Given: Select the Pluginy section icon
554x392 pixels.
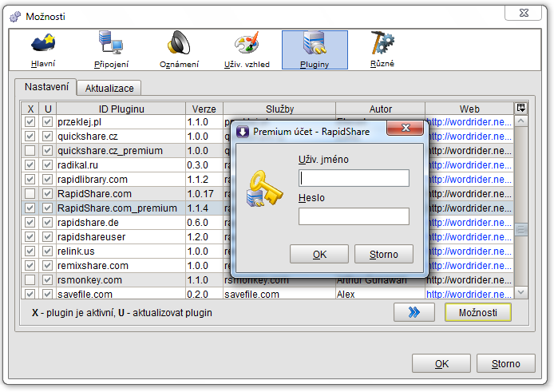Looking at the screenshot, I should coord(315,49).
